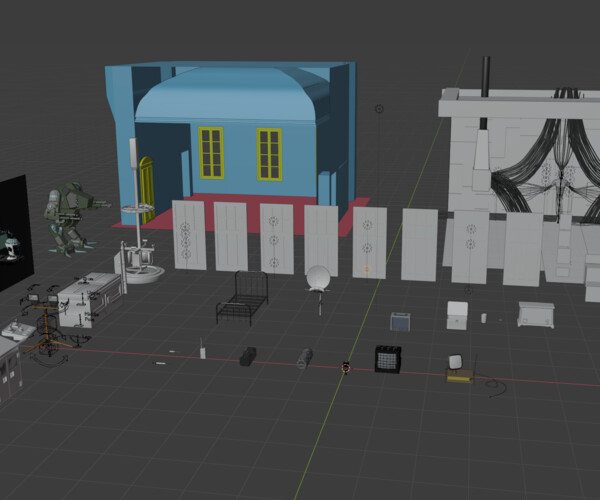This screenshot has height=500, width=600.
Task: Select the tapered white column on the wall
Action: pos(481,160)
